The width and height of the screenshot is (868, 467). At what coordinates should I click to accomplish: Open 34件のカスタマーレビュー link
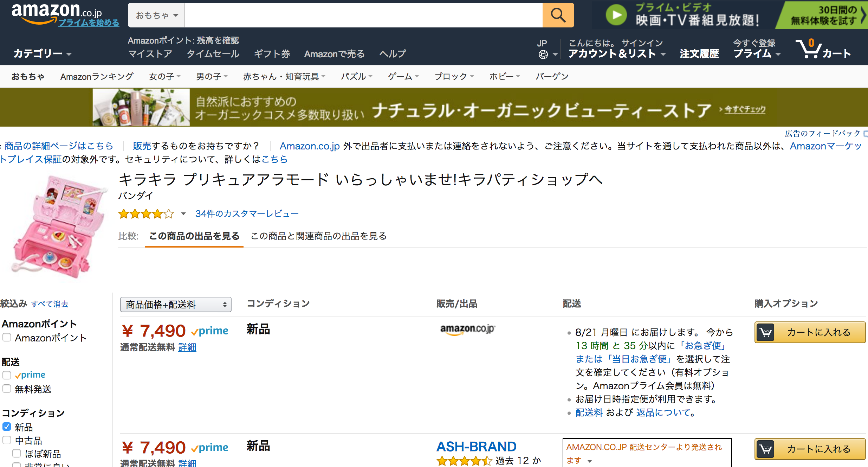point(247,214)
